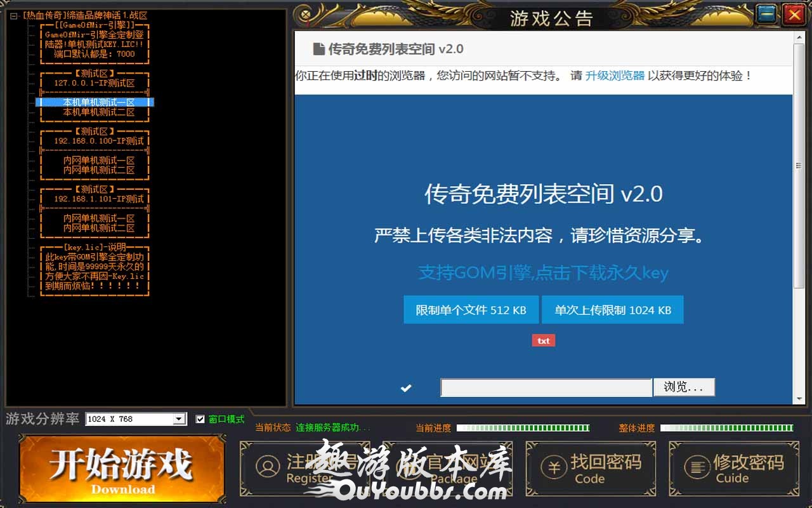This screenshot has width=812, height=508.
Task: Close the launcher with red X button
Action: pos(793,14)
